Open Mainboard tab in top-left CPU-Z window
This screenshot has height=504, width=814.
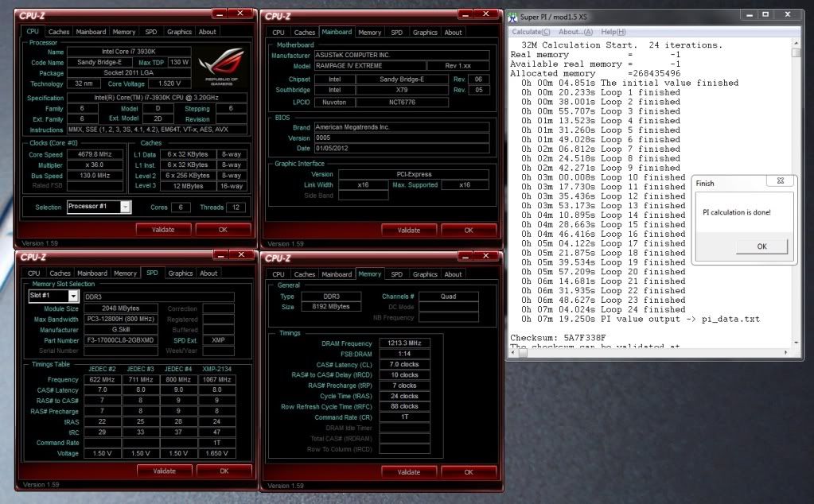(x=91, y=32)
